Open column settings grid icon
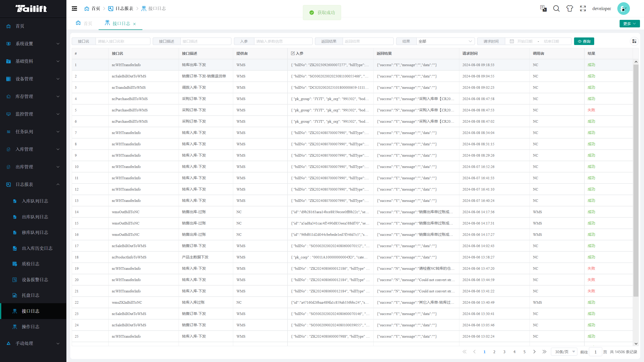Viewport: 644px width, 362px height. pos(634,41)
